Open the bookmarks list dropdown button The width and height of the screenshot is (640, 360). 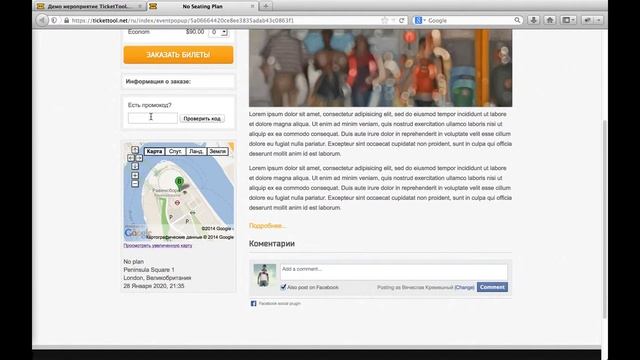(x=569, y=20)
